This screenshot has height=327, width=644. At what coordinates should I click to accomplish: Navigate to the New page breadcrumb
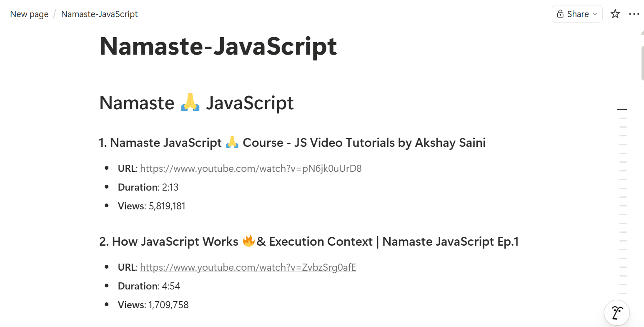(29, 14)
